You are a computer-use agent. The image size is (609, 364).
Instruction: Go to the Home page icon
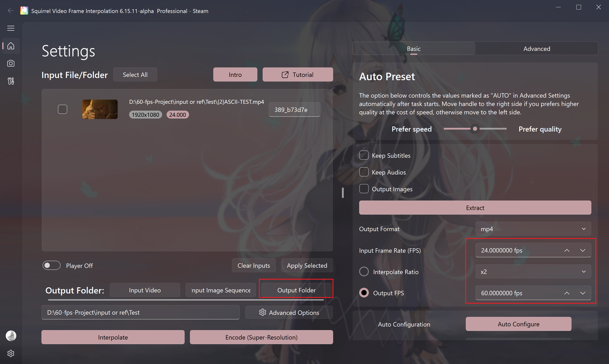pos(11,46)
